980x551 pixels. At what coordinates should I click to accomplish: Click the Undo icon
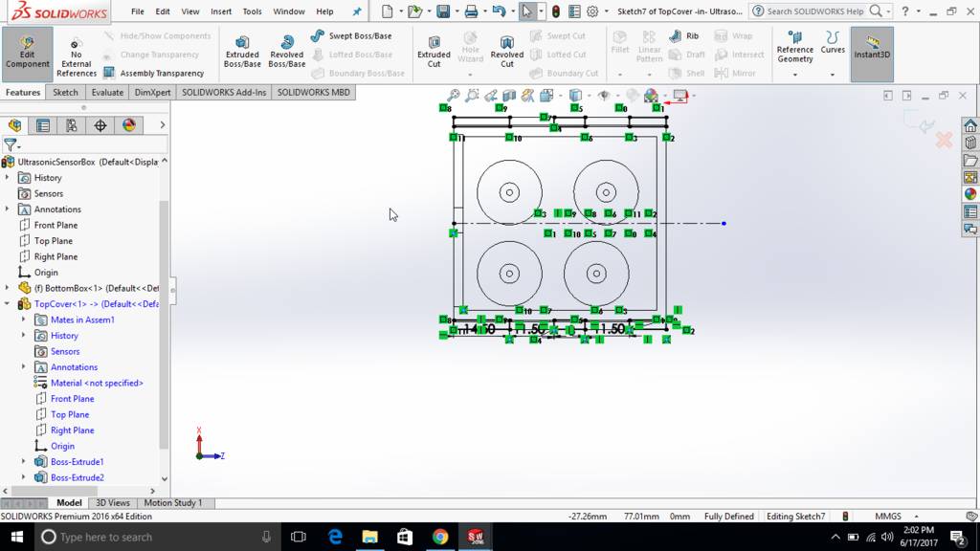coord(499,11)
